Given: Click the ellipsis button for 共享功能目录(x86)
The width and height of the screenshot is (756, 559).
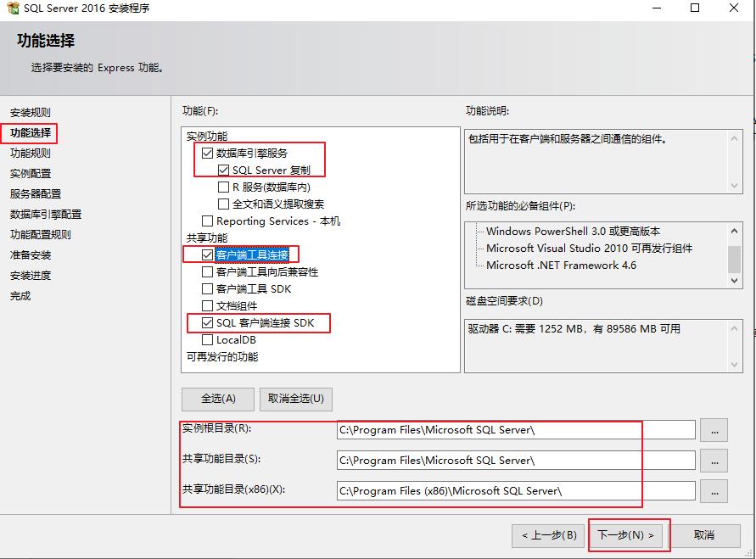Looking at the screenshot, I should (714, 490).
